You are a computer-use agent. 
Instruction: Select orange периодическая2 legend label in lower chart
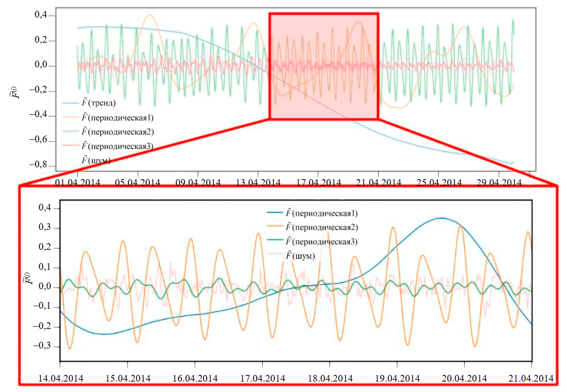click(x=321, y=227)
